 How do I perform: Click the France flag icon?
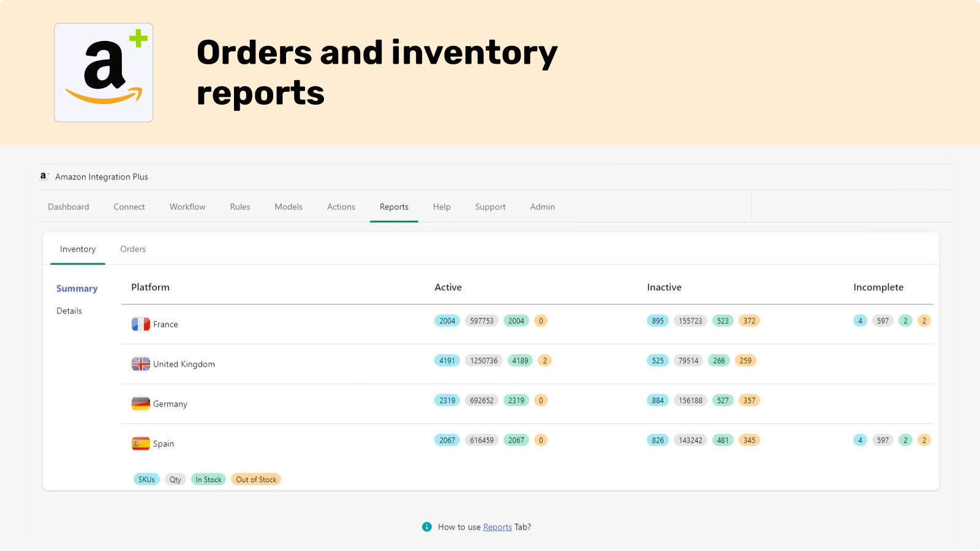pos(141,324)
